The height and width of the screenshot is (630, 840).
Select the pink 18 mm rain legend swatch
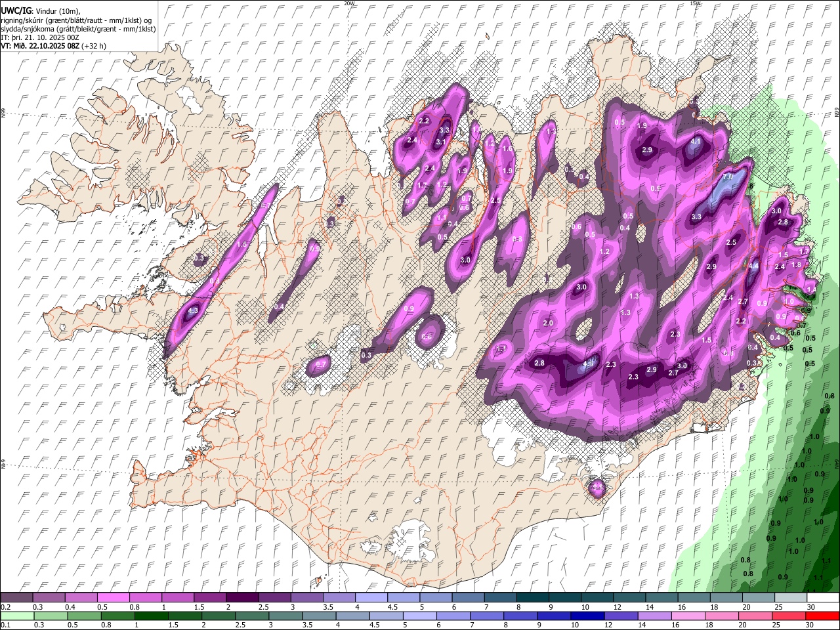(721, 616)
